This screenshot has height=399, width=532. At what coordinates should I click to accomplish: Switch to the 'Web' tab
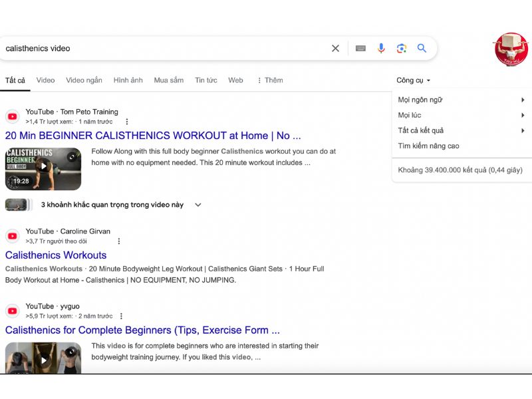[235, 80]
